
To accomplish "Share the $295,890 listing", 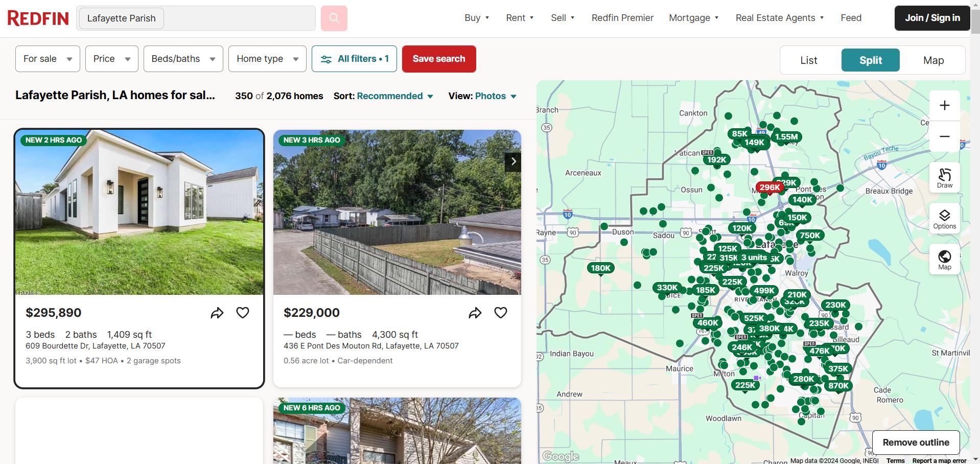I will coord(217,313).
